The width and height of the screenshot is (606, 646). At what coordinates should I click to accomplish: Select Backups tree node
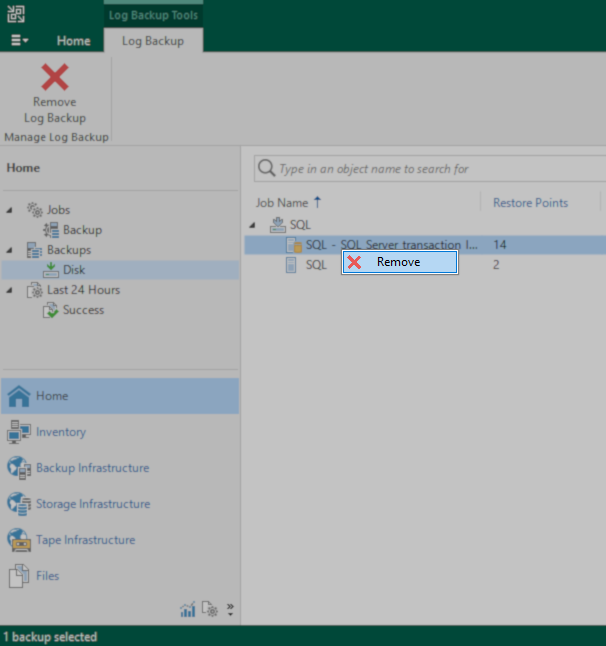(x=69, y=250)
